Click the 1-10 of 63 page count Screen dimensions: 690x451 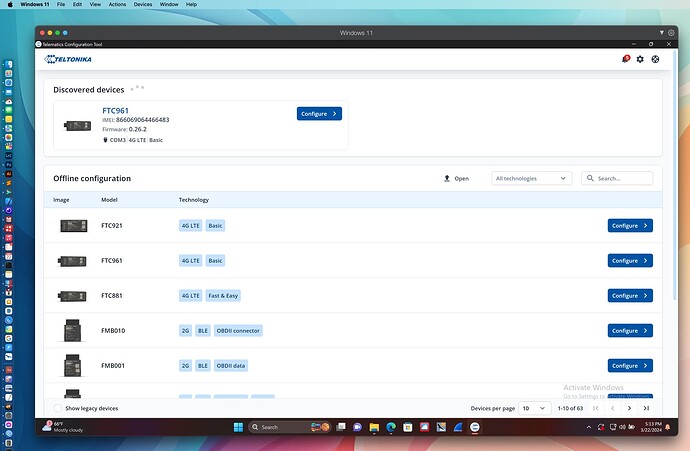(x=570, y=408)
